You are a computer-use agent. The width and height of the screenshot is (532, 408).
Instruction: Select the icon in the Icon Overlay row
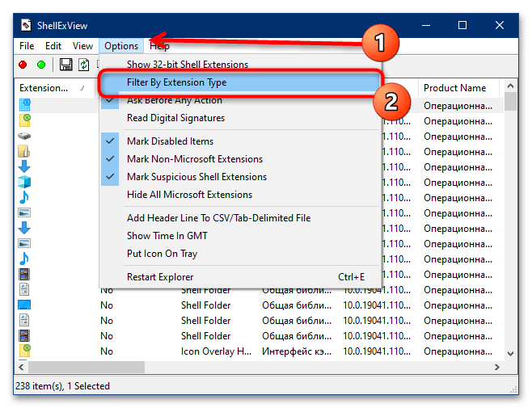tap(25, 351)
